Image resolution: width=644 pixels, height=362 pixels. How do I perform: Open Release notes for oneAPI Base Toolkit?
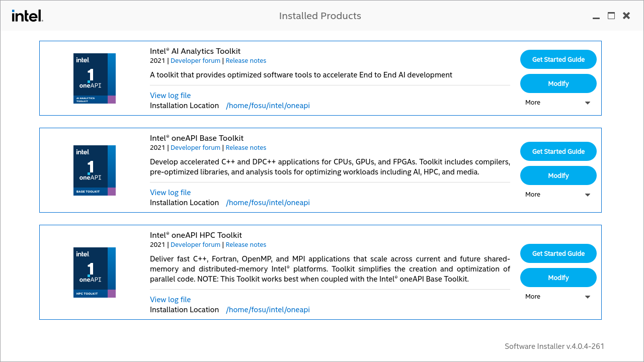pos(246,148)
